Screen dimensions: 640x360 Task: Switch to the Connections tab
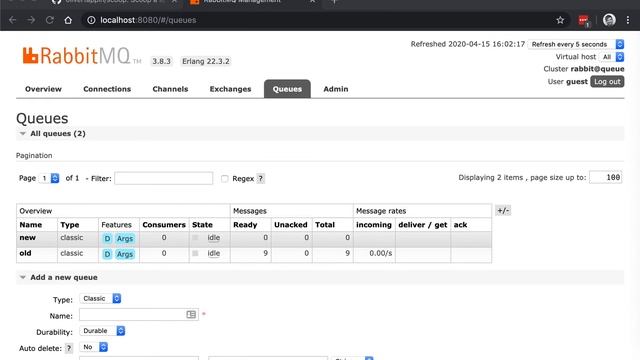click(x=107, y=89)
